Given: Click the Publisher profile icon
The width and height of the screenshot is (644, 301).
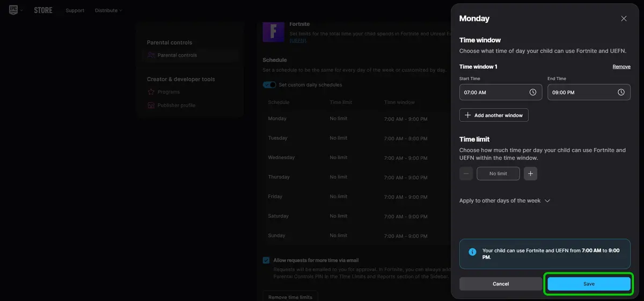Looking at the screenshot, I should point(151,105).
